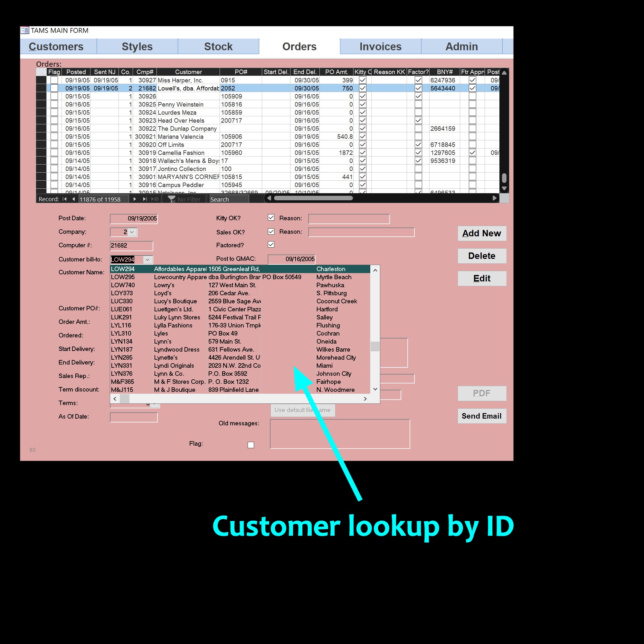Toggle the Kitty OK? checkbox
This screenshot has width=644, height=644.
(271, 218)
